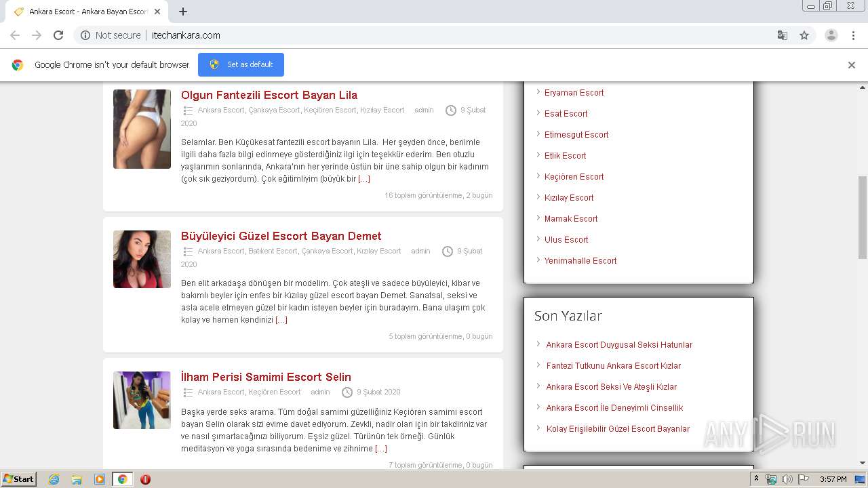Reload the page with the refresh icon
The height and width of the screenshot is (488, 868).
(x=58, y=35)
